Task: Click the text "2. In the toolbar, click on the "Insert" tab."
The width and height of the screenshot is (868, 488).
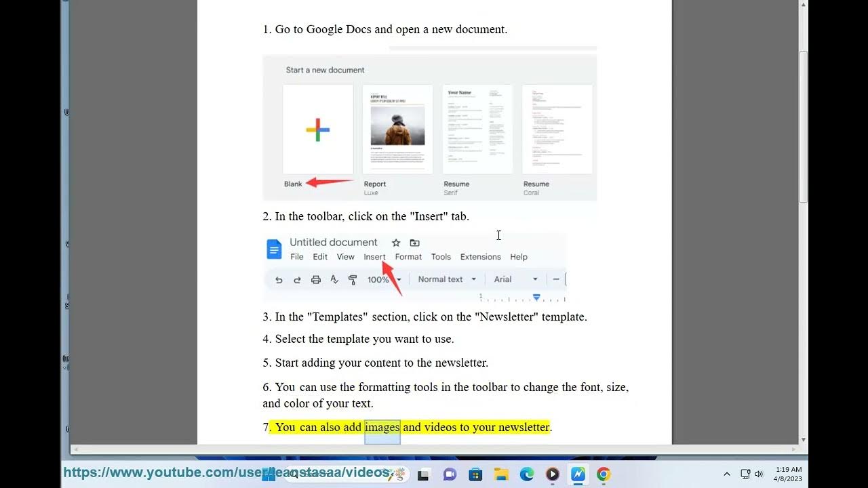Action: pos(366,216)
